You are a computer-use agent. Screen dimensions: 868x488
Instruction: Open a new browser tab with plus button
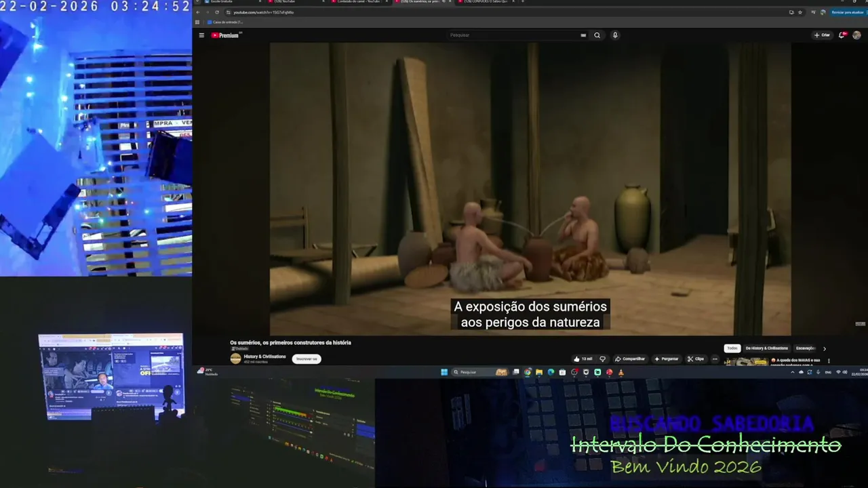522,1
